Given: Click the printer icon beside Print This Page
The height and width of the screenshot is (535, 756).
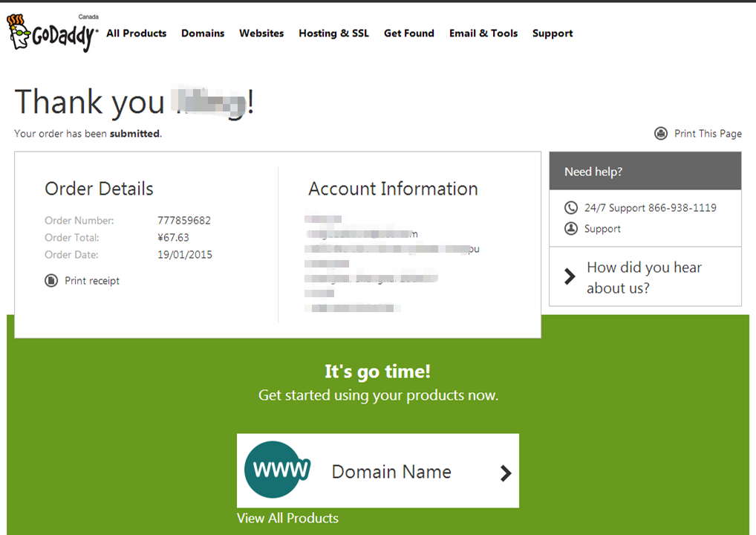Looking at the screenshot, I should (x=661, y=134).
